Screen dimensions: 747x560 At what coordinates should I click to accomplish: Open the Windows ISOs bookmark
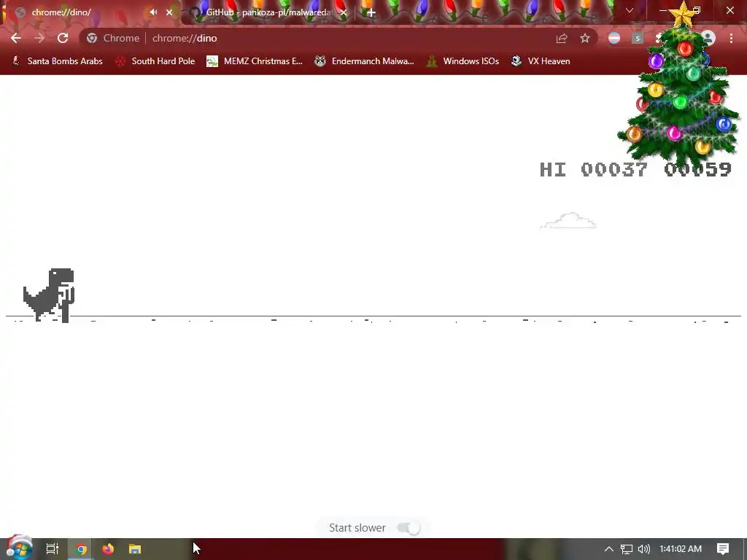coord(462,61)
